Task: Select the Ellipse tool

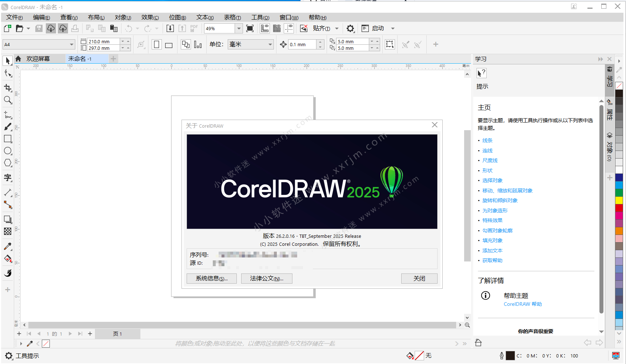Action: (x=8, y=151)
